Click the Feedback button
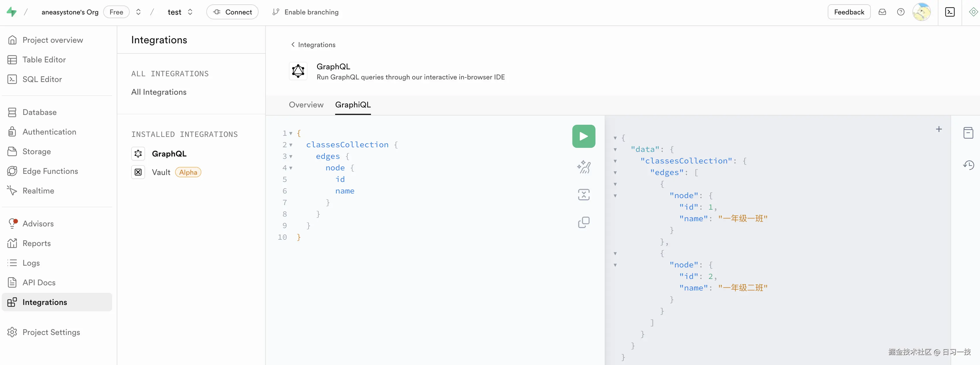 [849, 12]
